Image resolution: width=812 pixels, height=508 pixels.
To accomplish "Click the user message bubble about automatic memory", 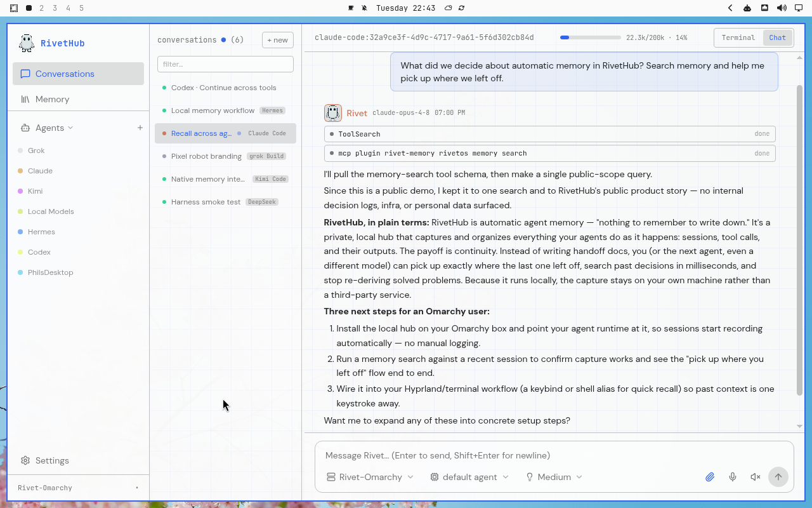I will coord(584,72).
